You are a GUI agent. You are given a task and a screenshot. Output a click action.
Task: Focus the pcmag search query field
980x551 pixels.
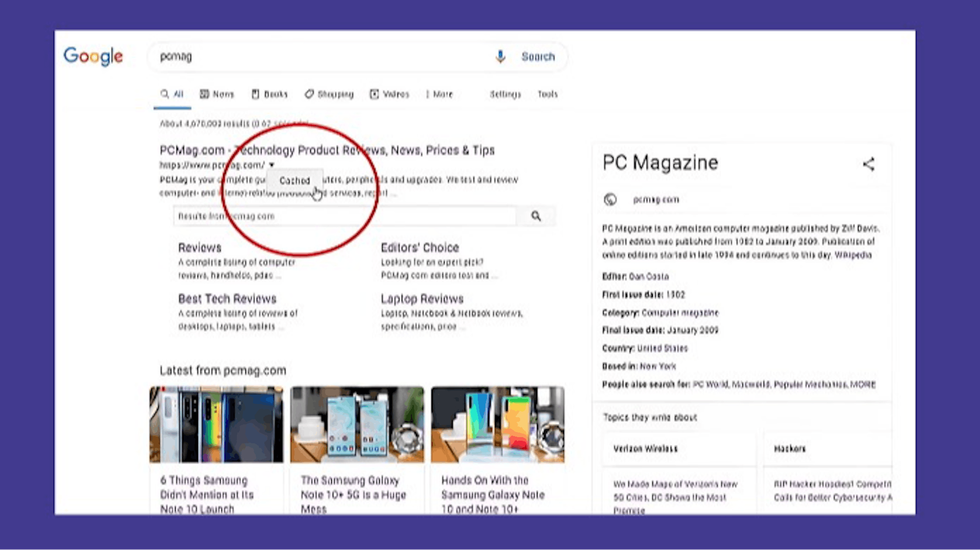coord(322,57)
